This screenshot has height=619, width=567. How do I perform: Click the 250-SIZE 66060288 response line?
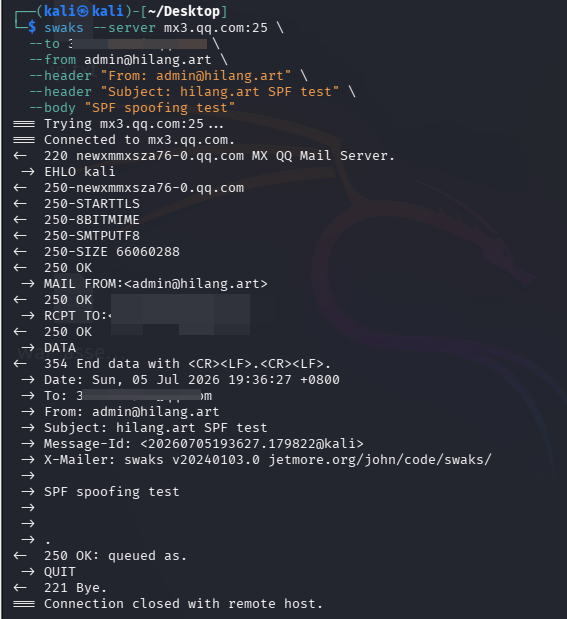[112, 252]
